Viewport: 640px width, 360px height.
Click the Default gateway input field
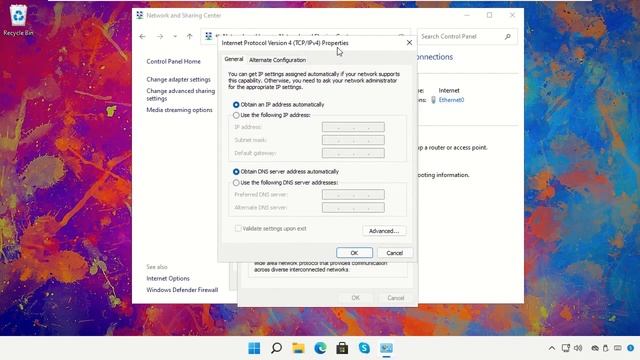pyautogui.click(x=353, y=153)
